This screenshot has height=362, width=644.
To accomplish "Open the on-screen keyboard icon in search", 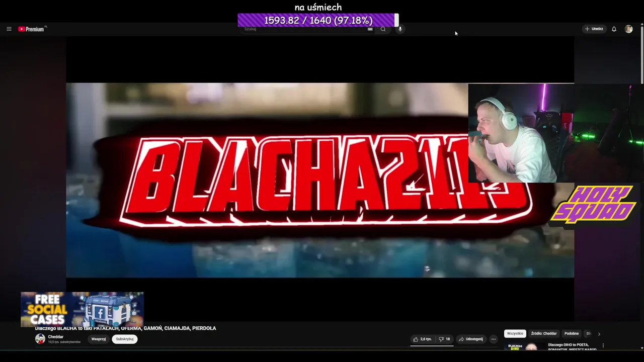I will (x=370, y=29).
